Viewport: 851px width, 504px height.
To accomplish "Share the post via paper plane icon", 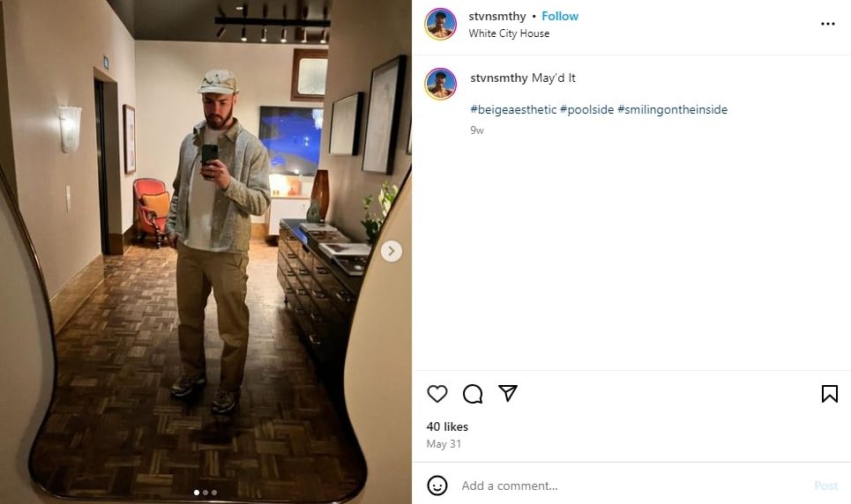I will coord(508,393).
